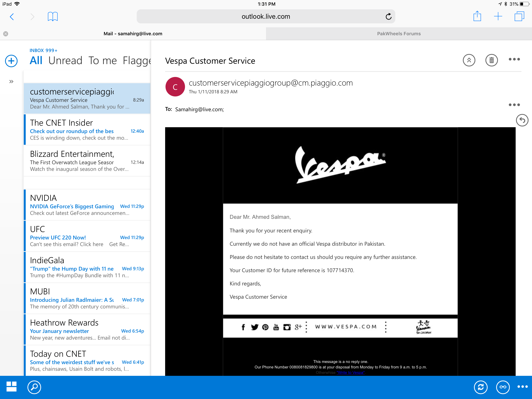Open the Blizzard Entertainment email

87,161
